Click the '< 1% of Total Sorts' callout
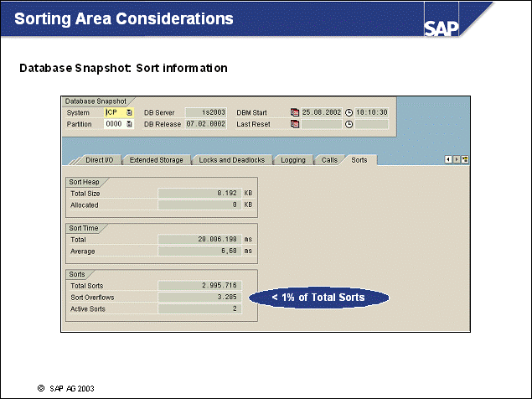532x399 pixels. [319, 297]
